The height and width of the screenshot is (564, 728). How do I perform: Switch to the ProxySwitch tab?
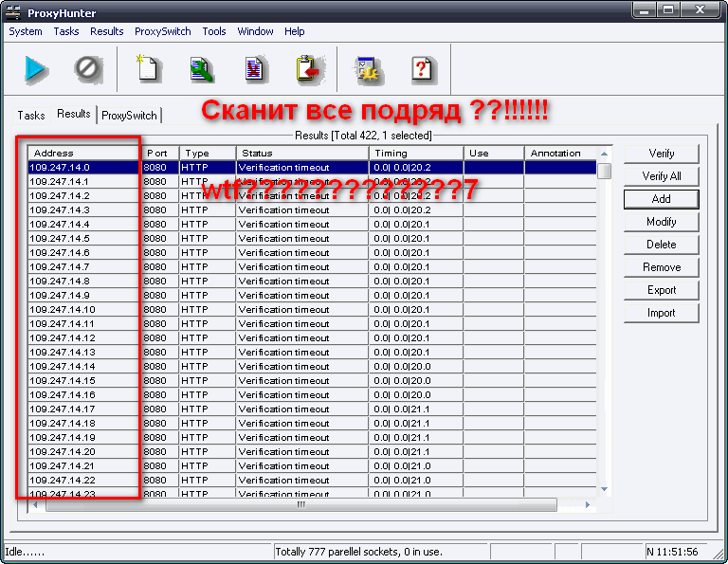[129, 115]
